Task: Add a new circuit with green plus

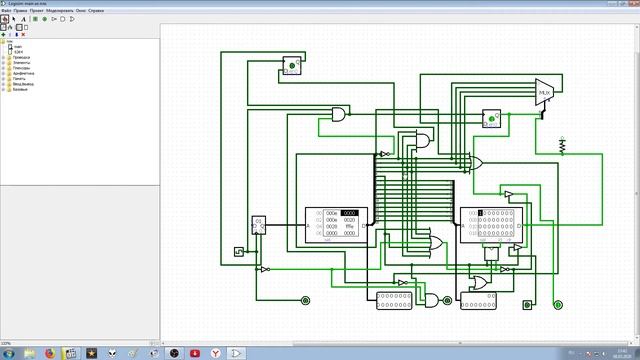Action: click(x=3, y=35)
